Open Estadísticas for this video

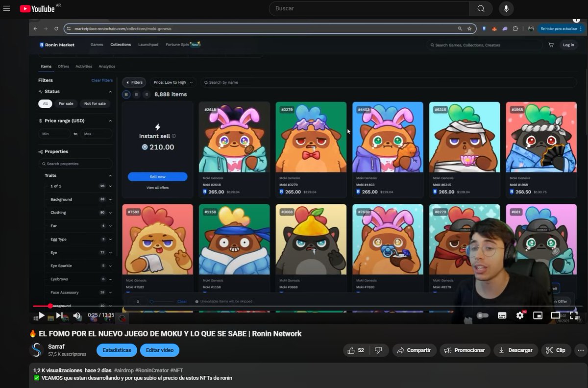click(117, 350)
